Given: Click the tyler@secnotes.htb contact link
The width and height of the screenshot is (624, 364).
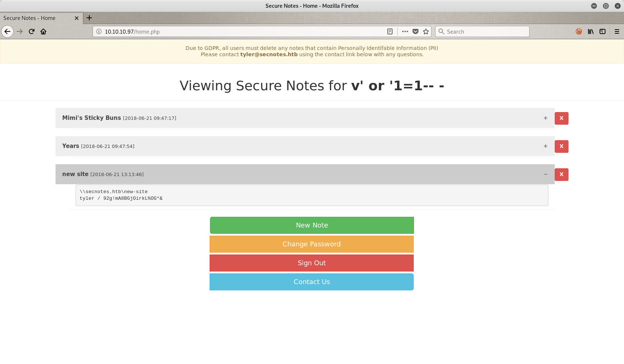Looking at the screenshot, I should coord(268,54).
